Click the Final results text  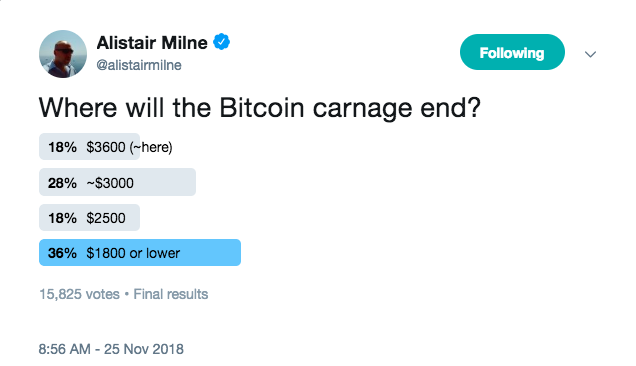click(x=171, y=294)
